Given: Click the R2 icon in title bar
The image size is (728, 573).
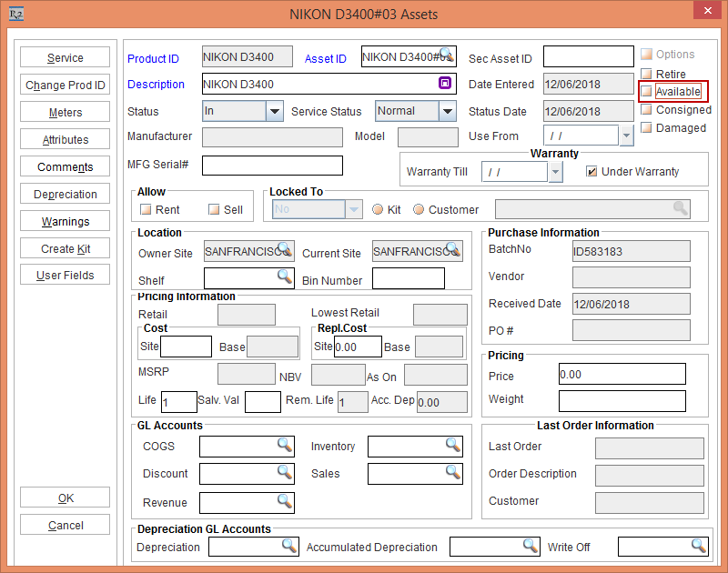Looking at the screenshot, I should pyautogui.click(x=15, y=15).
